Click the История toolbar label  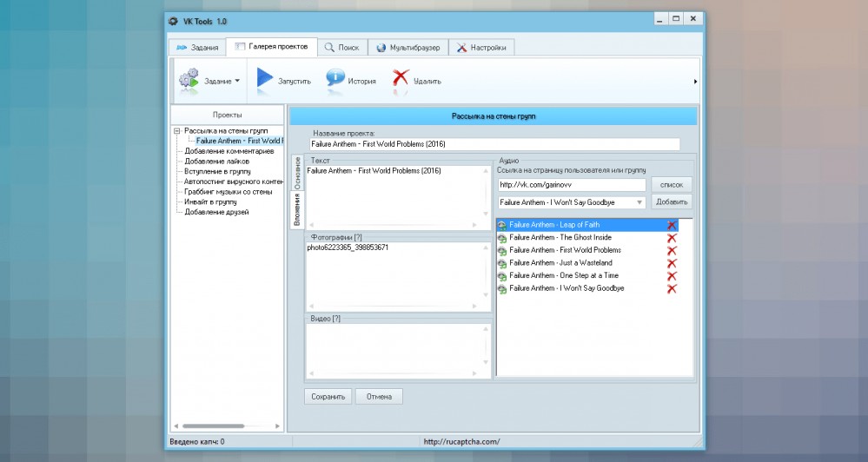pyautogui.click(x=361, y=82)
